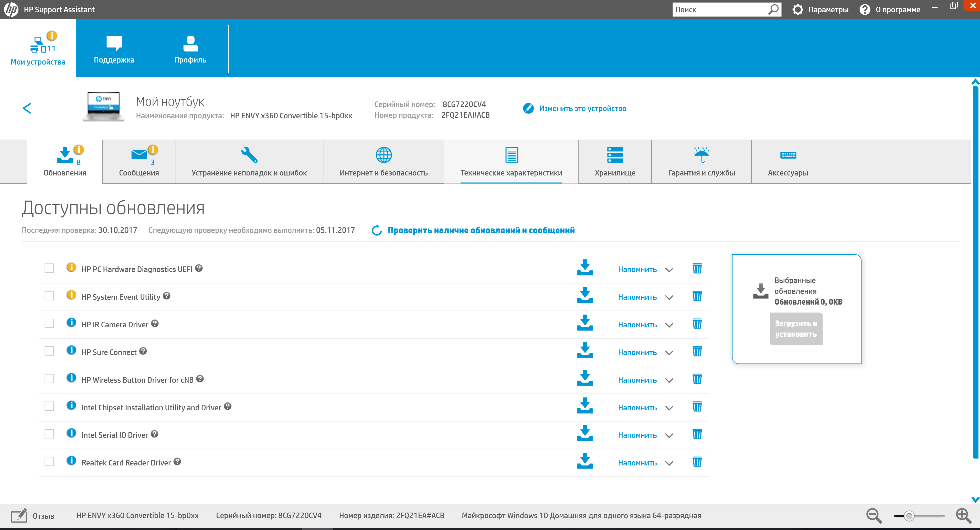
Task: Open Напомнить chevron for Intel Serial IO Driver
Action: tap(669, 435)
